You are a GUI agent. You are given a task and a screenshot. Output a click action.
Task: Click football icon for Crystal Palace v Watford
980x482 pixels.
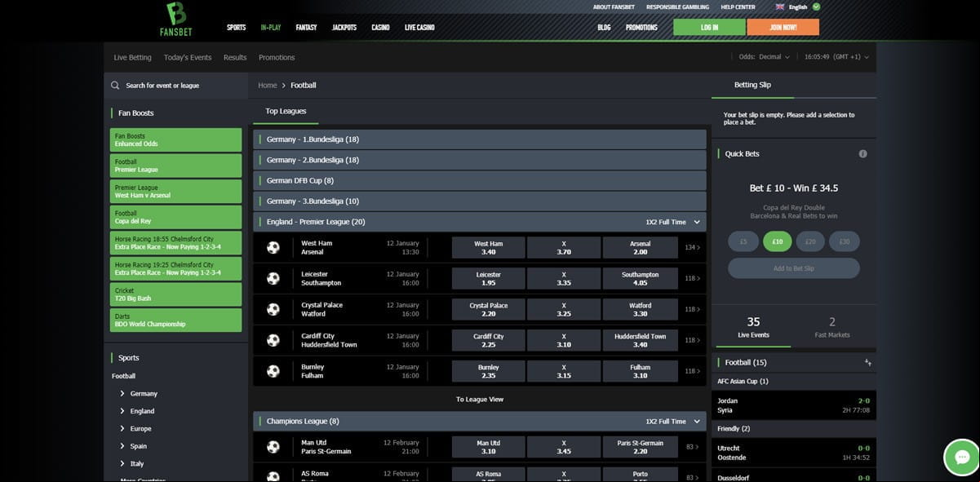click(273, 309)
